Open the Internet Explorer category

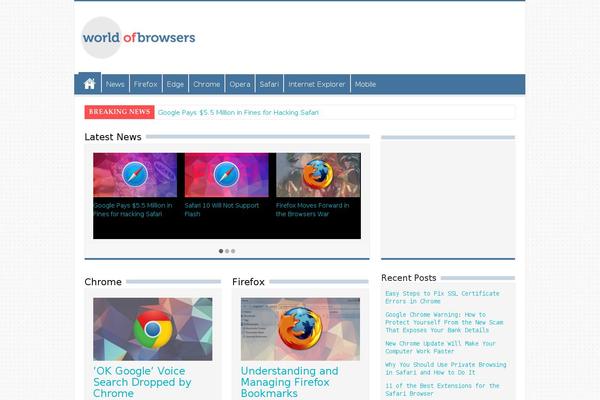(317, 84)
